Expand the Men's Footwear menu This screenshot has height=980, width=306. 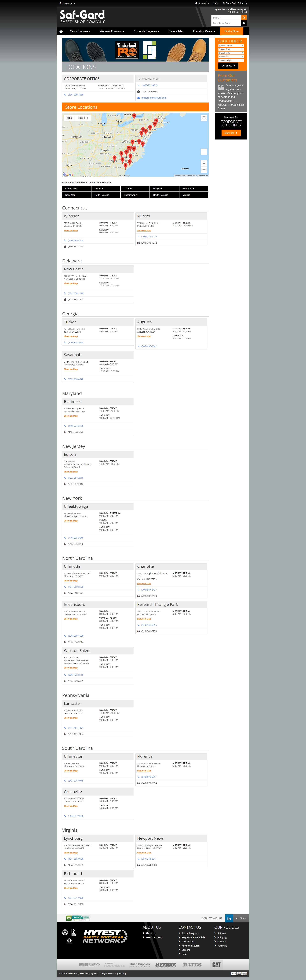point(80,31)
